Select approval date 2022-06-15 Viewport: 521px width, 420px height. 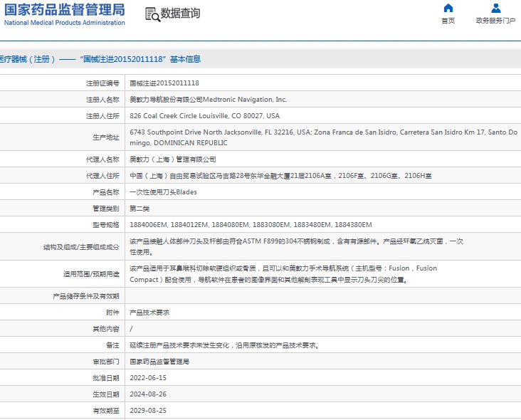tap(148, 378)
